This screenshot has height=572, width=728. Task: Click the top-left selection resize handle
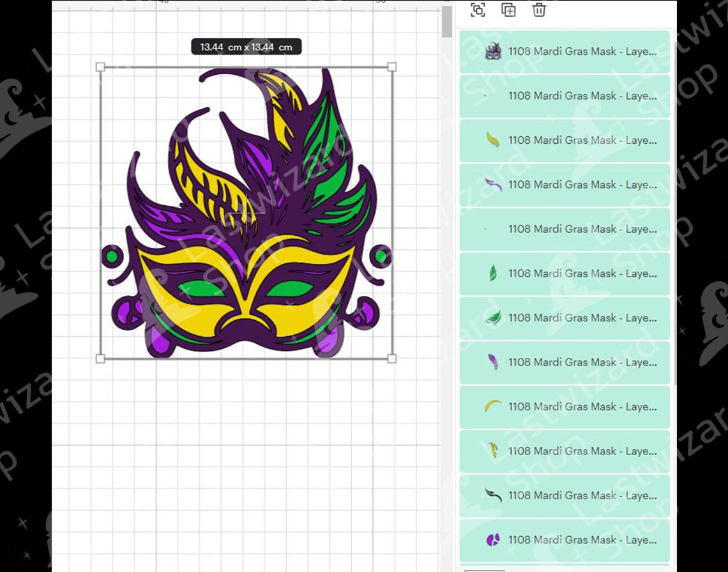[x=100, y=66]
